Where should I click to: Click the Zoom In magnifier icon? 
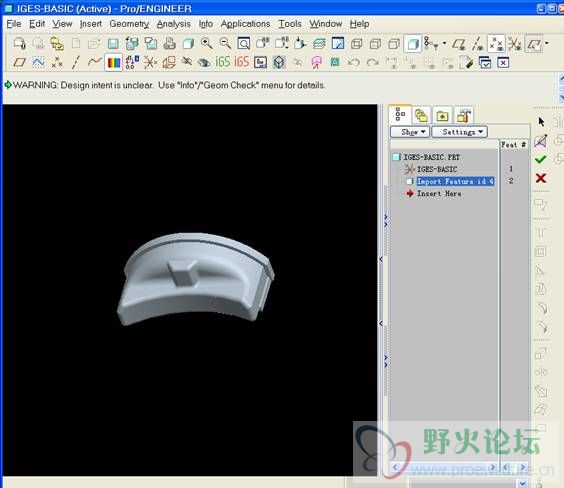tap(206, 44)
